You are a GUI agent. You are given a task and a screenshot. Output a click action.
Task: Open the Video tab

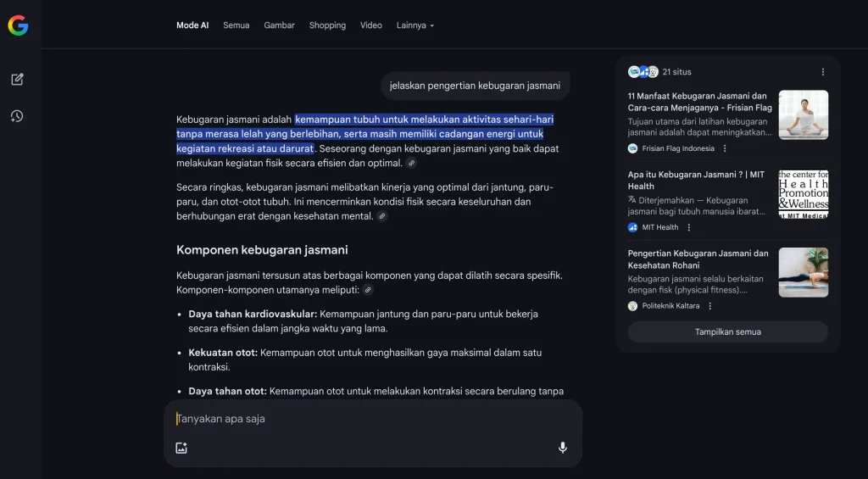[x=371, y=25]
